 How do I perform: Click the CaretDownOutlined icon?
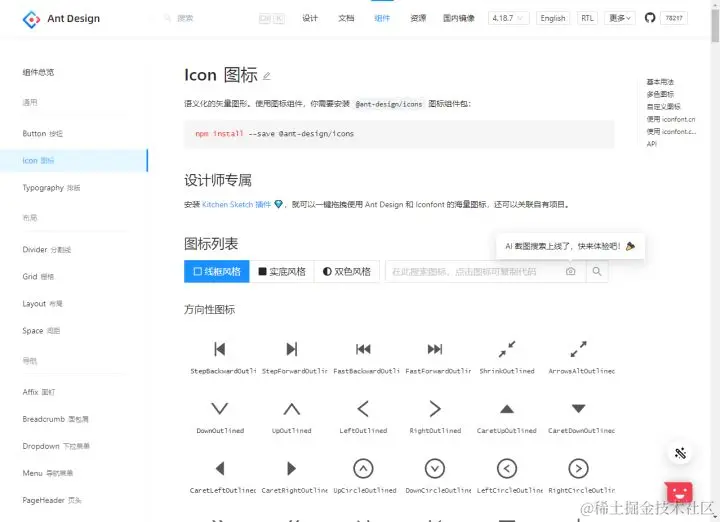[x=579, y=408]
